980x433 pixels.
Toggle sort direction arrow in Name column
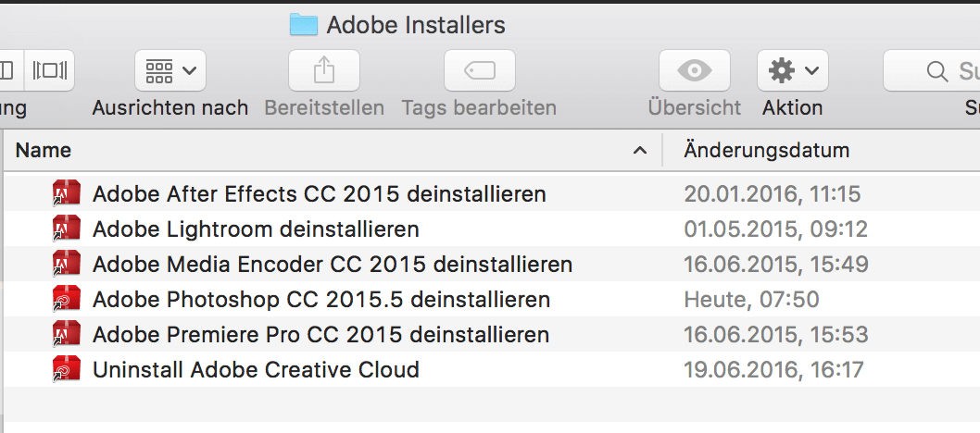point(639,151)
